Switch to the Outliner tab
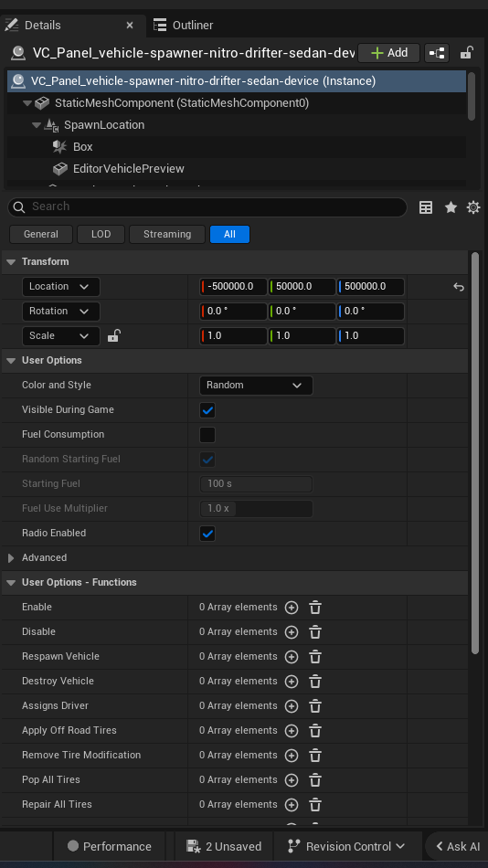The height and width of the screenshot is (868, 488). 184,25
